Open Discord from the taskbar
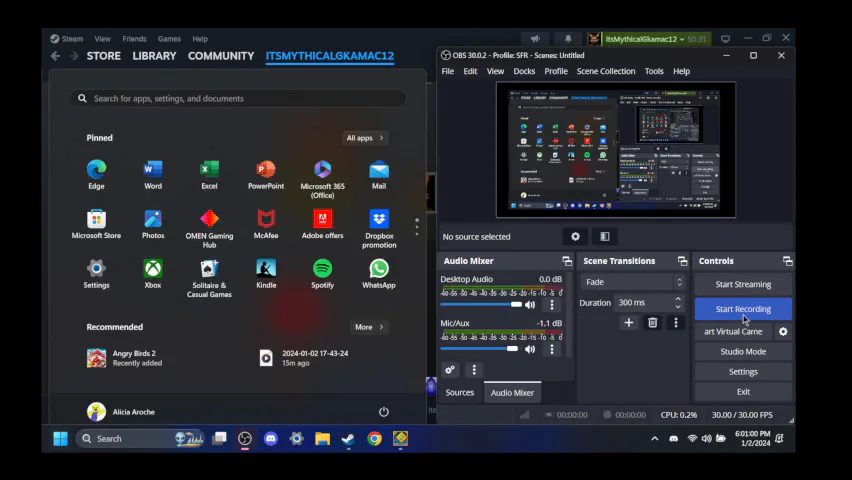Screen dimensions: 852x480 271,439
